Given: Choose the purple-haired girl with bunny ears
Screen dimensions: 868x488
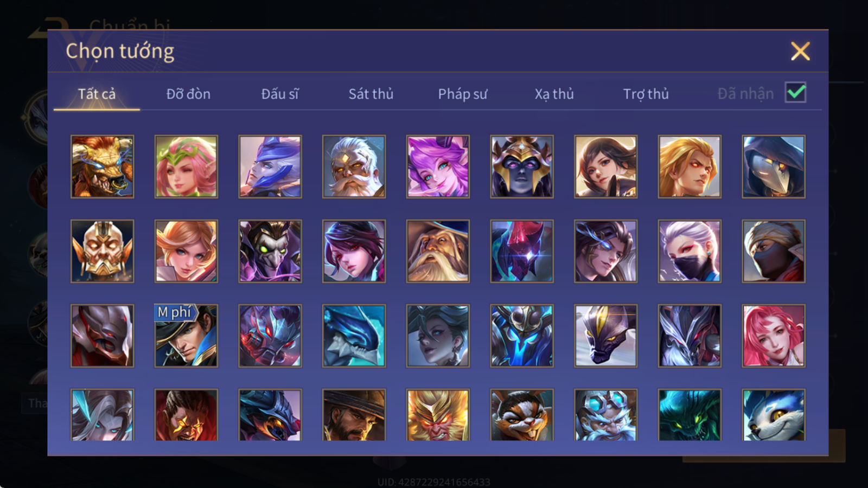Looking at the screenshot, I should pyautogui.click(x=438, y=166).
